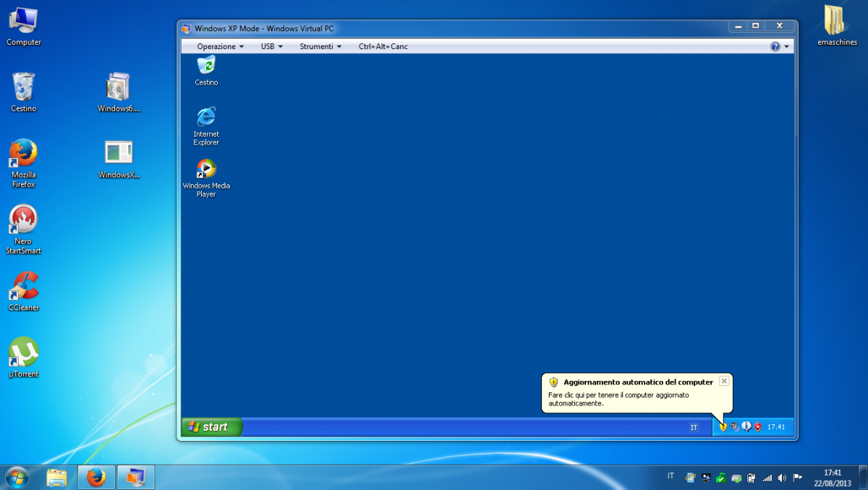The width and height of the screenshot is (868, 490).
Task: Open the Operazione dropdown menu
Action: [x=221, y=46]
